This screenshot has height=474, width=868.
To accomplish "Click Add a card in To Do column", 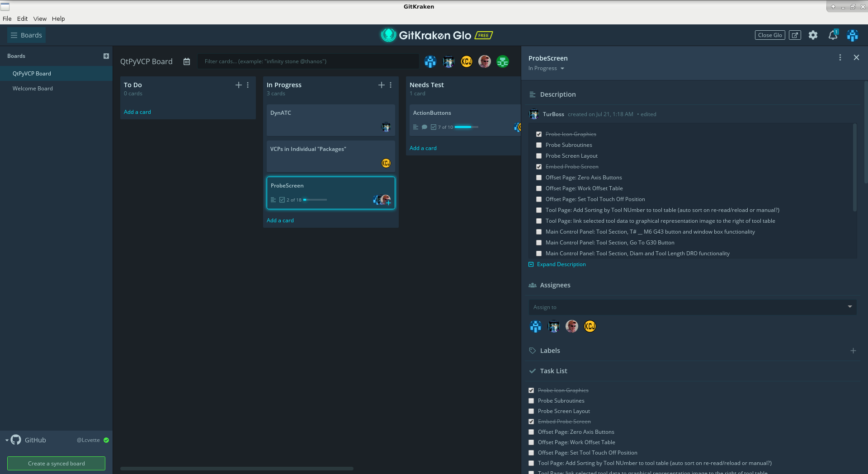I will click(x=137, y=112).
